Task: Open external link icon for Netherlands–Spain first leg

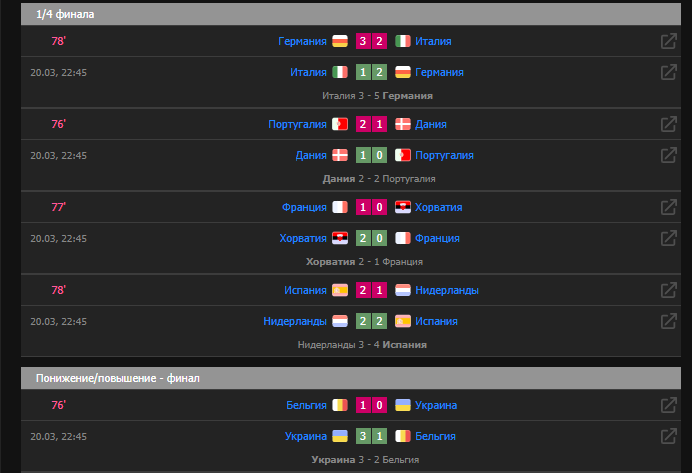Action: tap(669, 321)
